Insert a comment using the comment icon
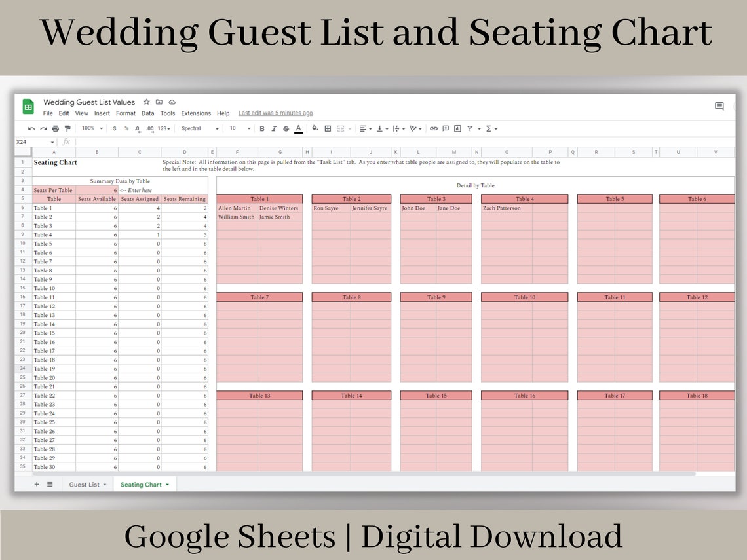Image resolution: width=747 pixels, height=560 pixels. coord(446,128)
